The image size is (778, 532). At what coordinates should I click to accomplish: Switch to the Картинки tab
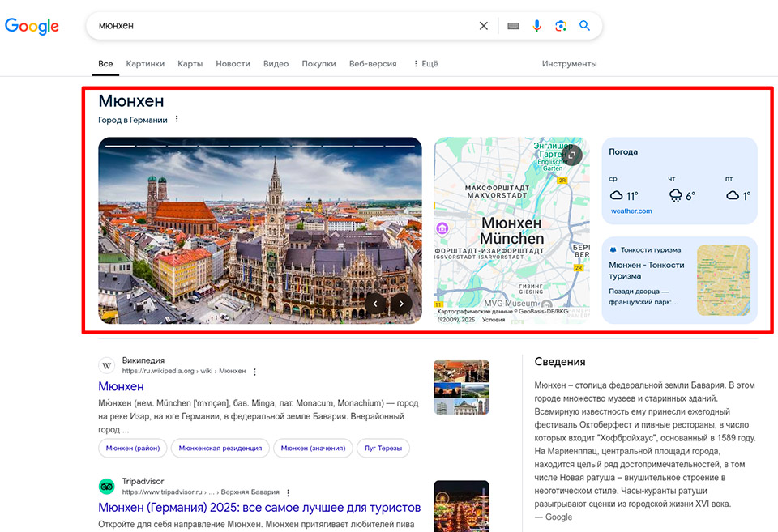pos(145,63)
